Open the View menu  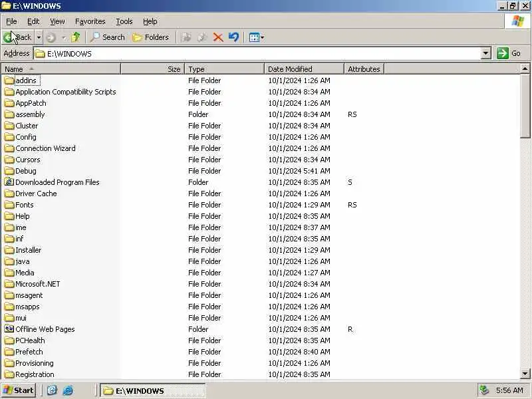[x=57, y=21]
